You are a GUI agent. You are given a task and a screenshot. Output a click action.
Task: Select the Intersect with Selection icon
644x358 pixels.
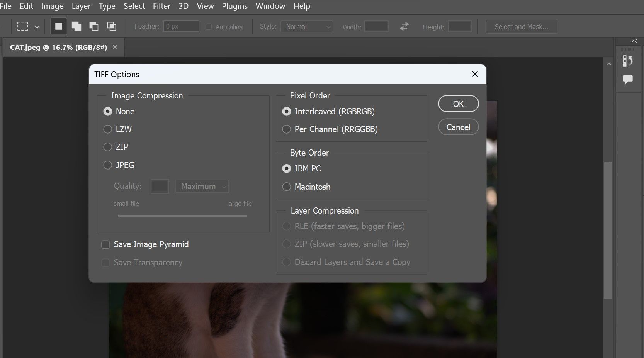pos(112,26)
